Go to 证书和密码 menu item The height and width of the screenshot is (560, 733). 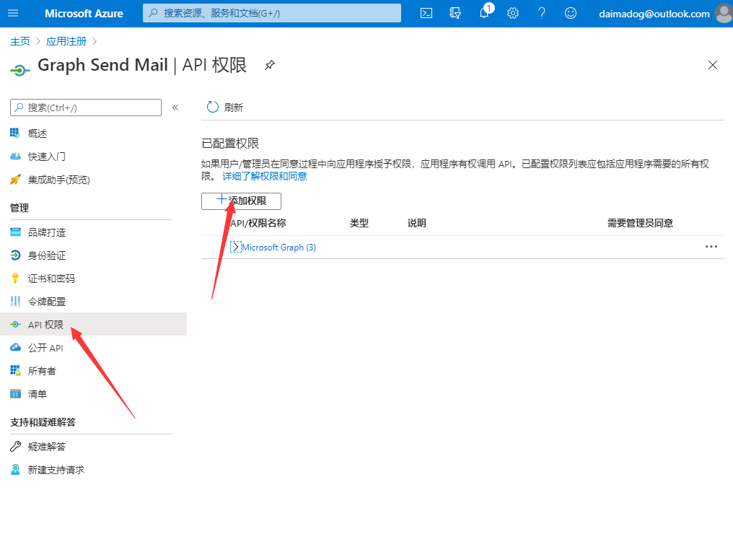coord(51,279)
